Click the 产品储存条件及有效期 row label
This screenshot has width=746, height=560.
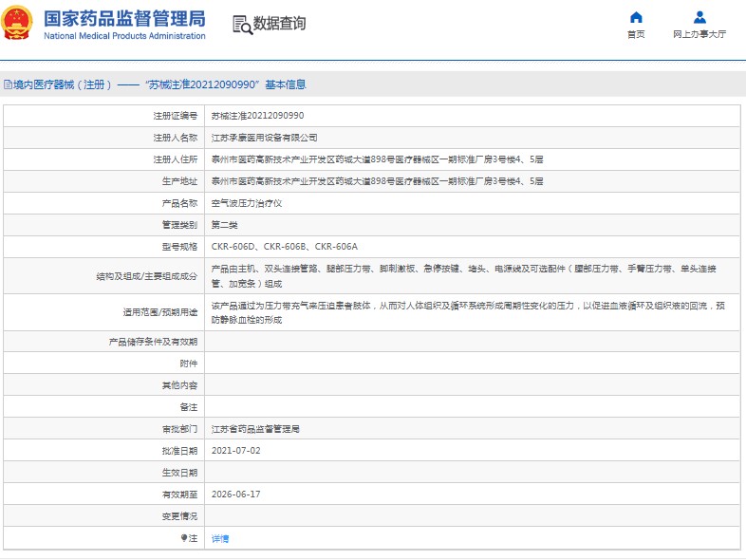coord(153,342)
